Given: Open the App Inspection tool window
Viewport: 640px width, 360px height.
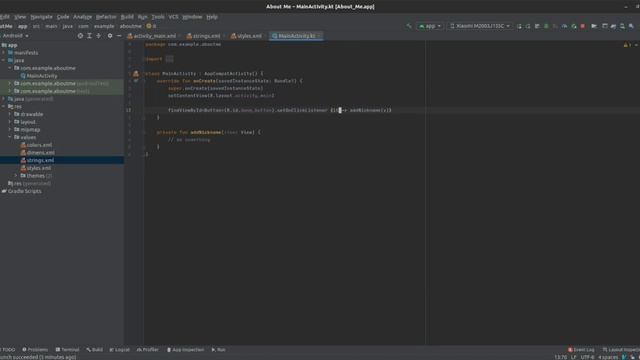Looking at the screenshot, I should pyautogui.click(x=186, y=350).
